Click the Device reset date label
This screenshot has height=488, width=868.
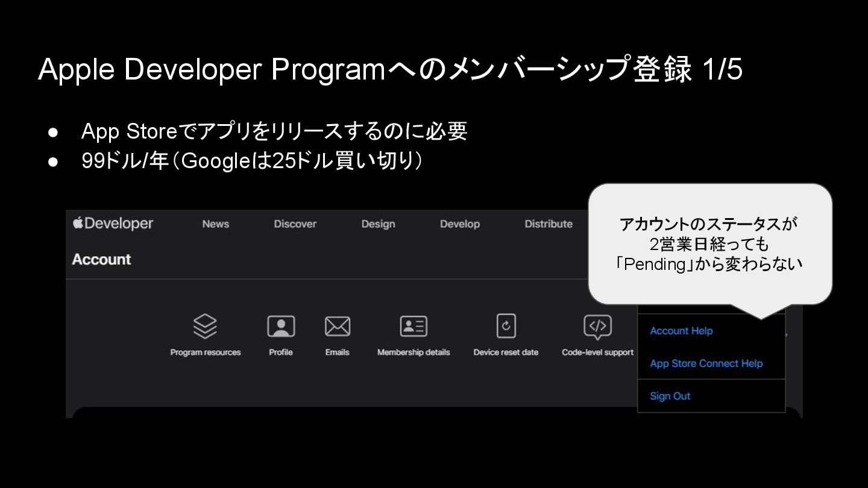tap(506, 352)
